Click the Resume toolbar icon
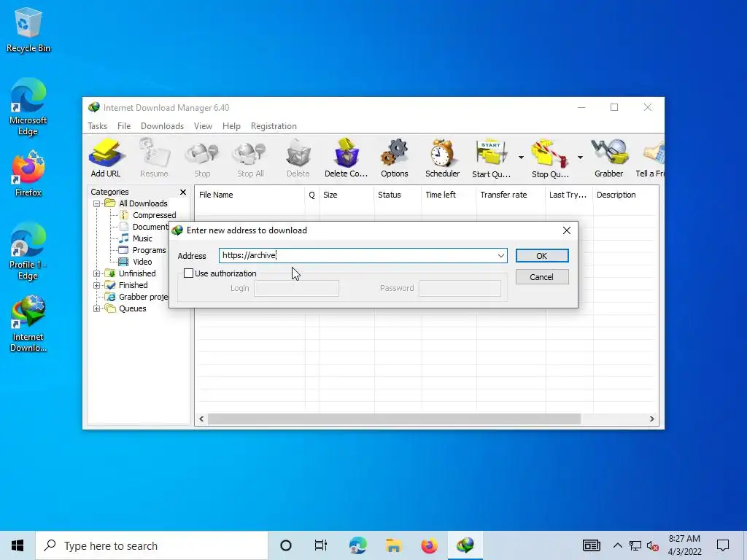Screen dimensions: 747x560 pos(154,158)
